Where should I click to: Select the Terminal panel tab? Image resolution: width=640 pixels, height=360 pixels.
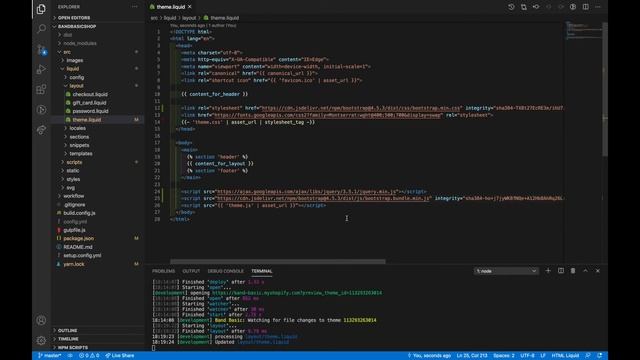tap(262, 271)
